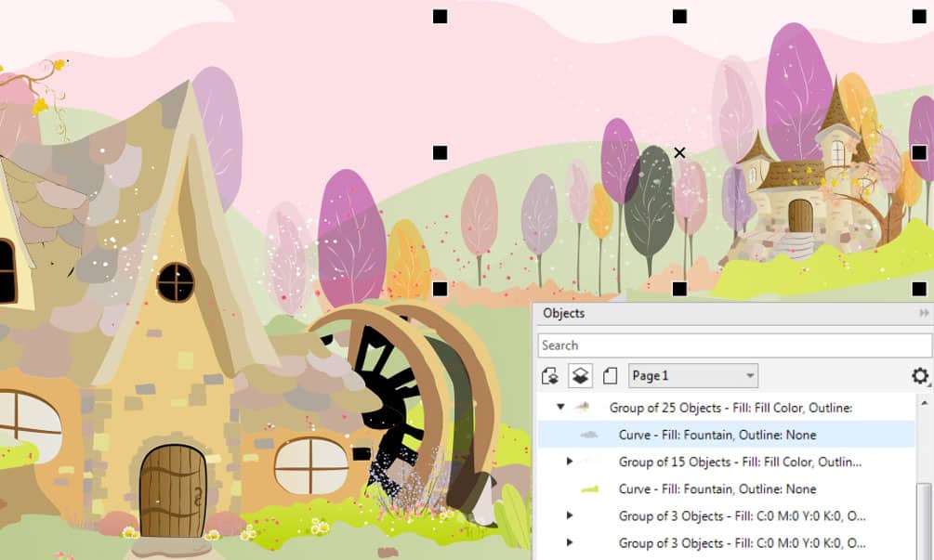Screen dimensions: 934x560
Task: Collapse the Group of 25 Objects triangle
Action: pyautogui.click(x=560, y=407)
